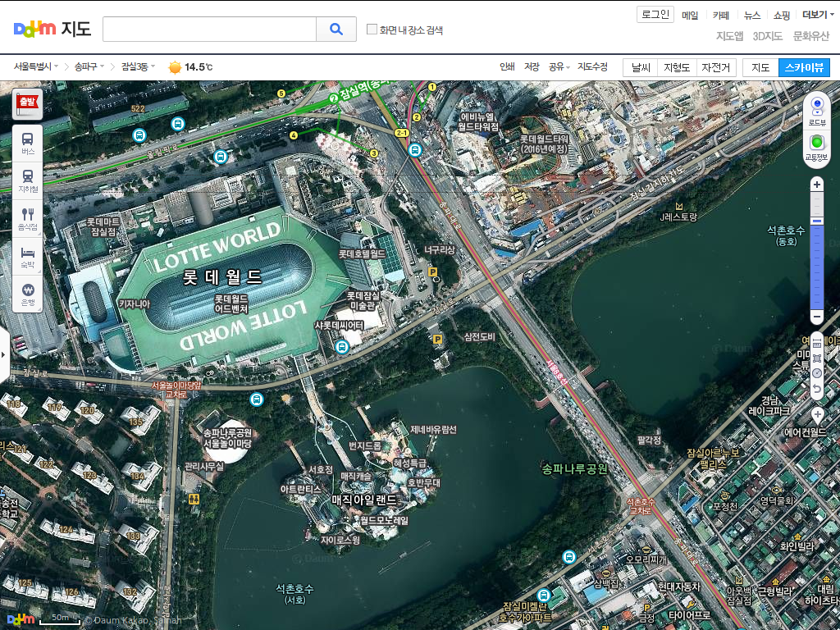This screenshot has width=840, height=630.
Task: Select the 지형도 terrain tab
Action: [x=677, y=67]
